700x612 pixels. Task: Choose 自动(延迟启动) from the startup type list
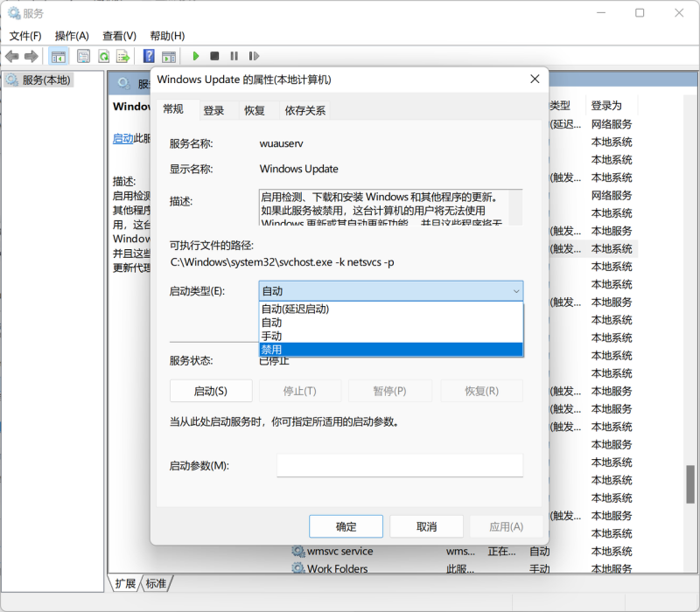(391, 309)
